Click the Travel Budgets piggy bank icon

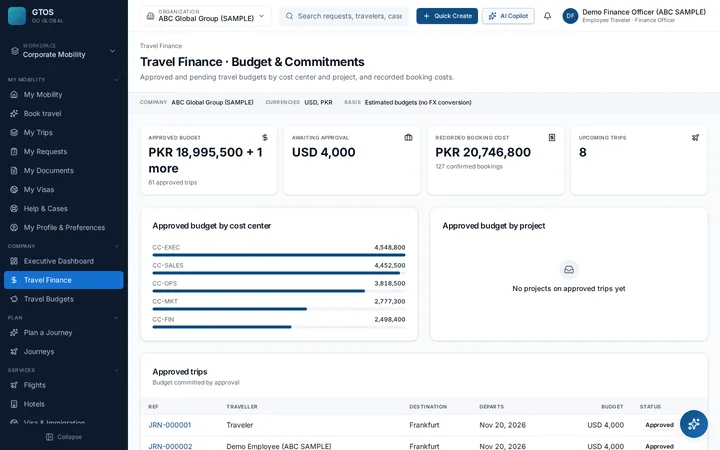pyautogui.click(x=14, y=299)
